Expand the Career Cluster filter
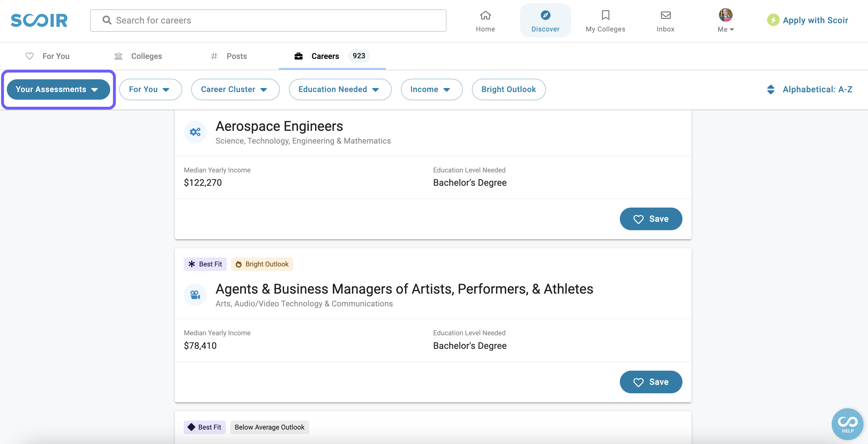Viewport: 868px width, 444px height. (x=235, y=89)
